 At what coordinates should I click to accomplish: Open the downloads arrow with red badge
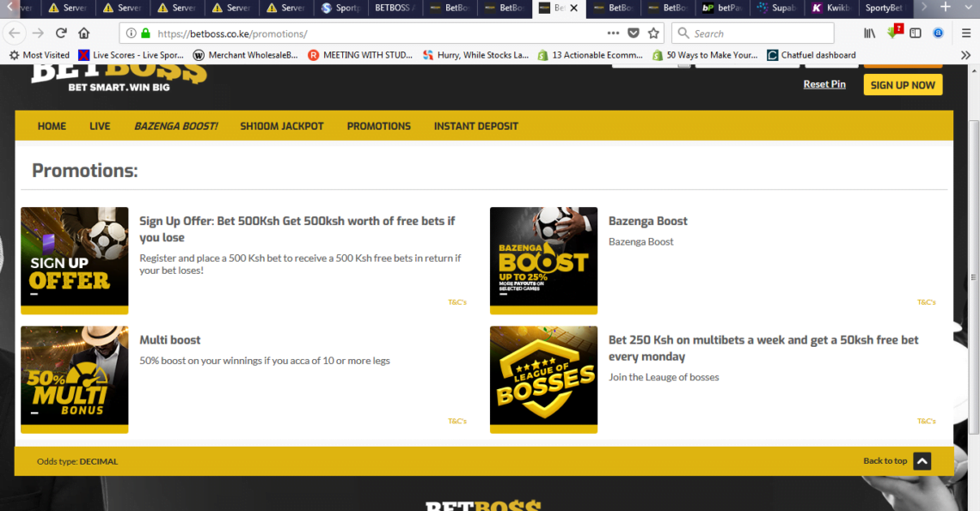coord(893,32)
